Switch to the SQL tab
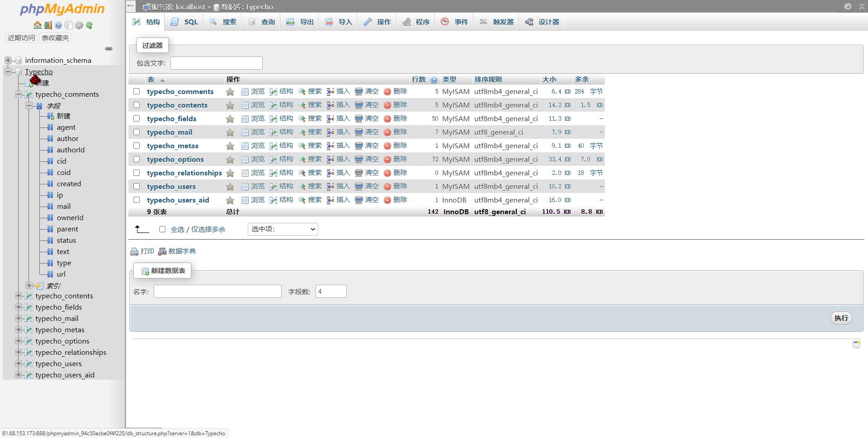 tap(184, 22)
